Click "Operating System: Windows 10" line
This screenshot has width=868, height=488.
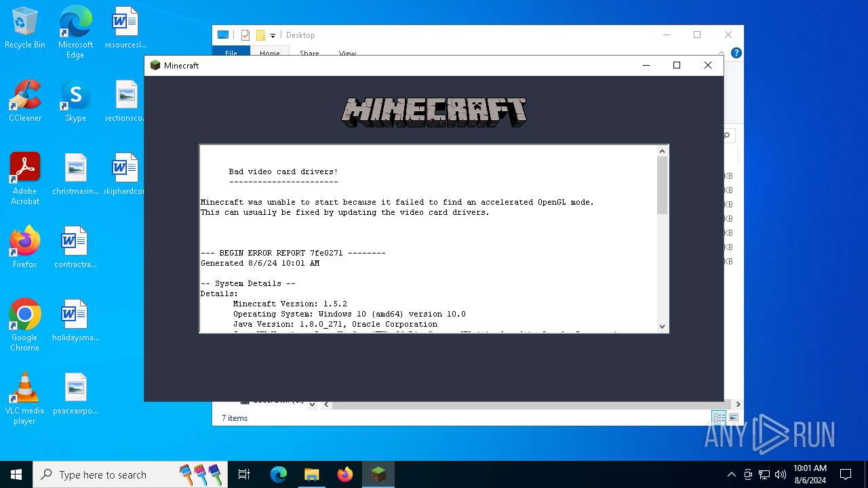(x=349, y=314)
